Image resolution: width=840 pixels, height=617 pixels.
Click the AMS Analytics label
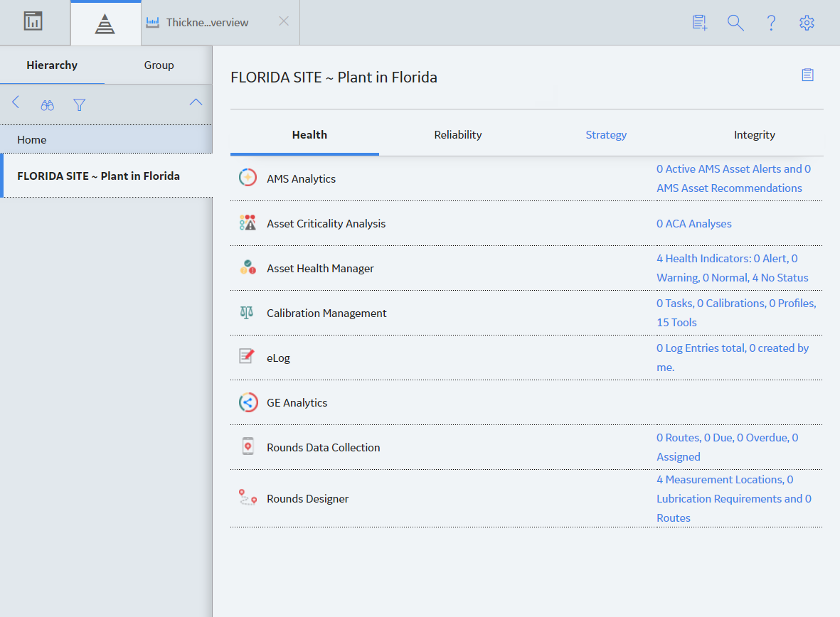coord(301,179)
